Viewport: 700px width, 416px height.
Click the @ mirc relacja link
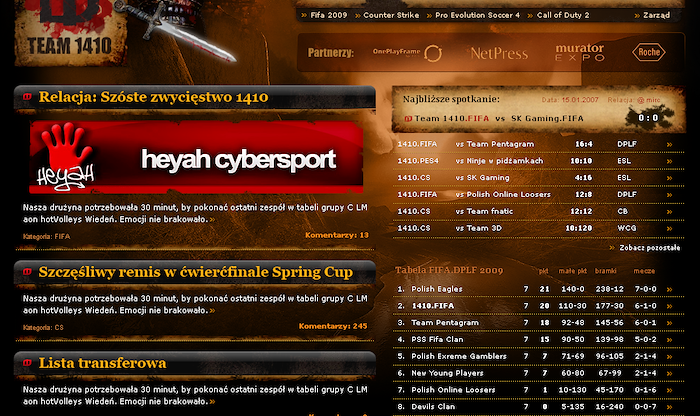649,100
